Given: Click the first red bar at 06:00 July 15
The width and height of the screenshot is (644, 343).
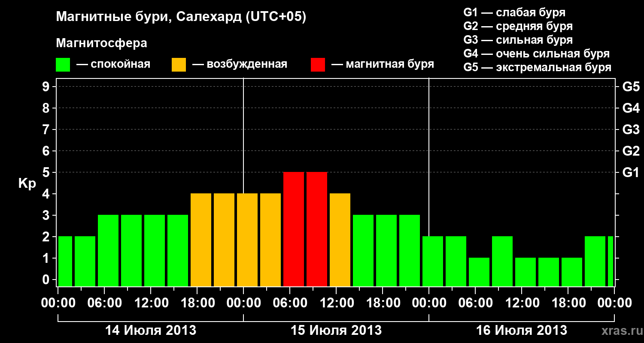Looking at the screenshot, I should click(294, 229).
